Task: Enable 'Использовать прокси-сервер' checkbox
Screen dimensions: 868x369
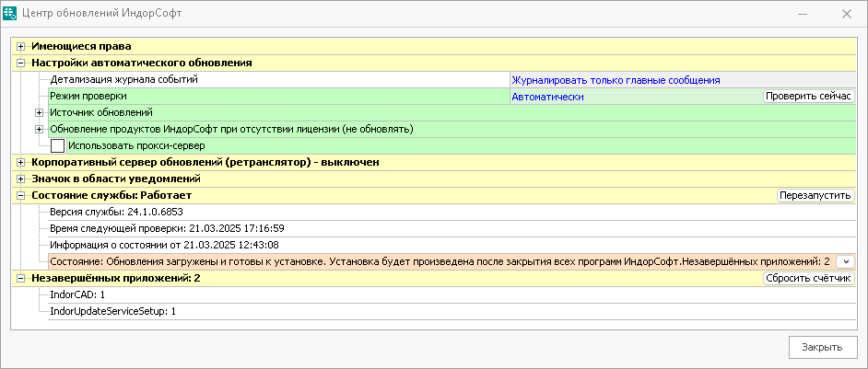Action: click(57, 146)
